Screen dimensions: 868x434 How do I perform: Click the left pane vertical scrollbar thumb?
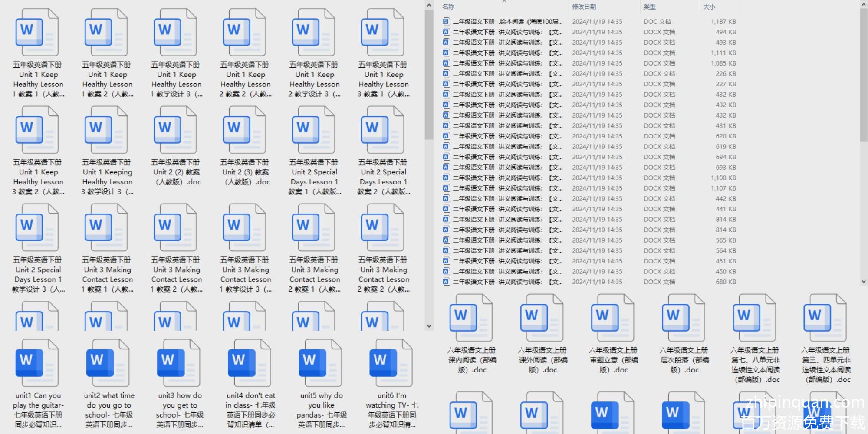[429, 74]
